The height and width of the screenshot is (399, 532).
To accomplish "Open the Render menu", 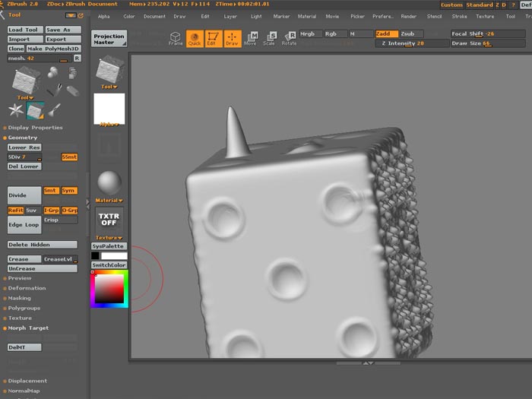I will [x=409, y=16].
